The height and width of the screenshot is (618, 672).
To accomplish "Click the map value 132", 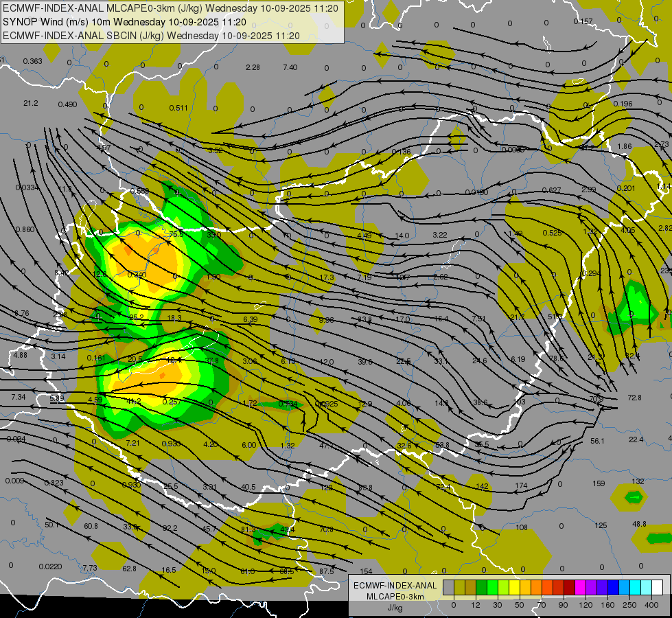I will click(x=638, y=481).
